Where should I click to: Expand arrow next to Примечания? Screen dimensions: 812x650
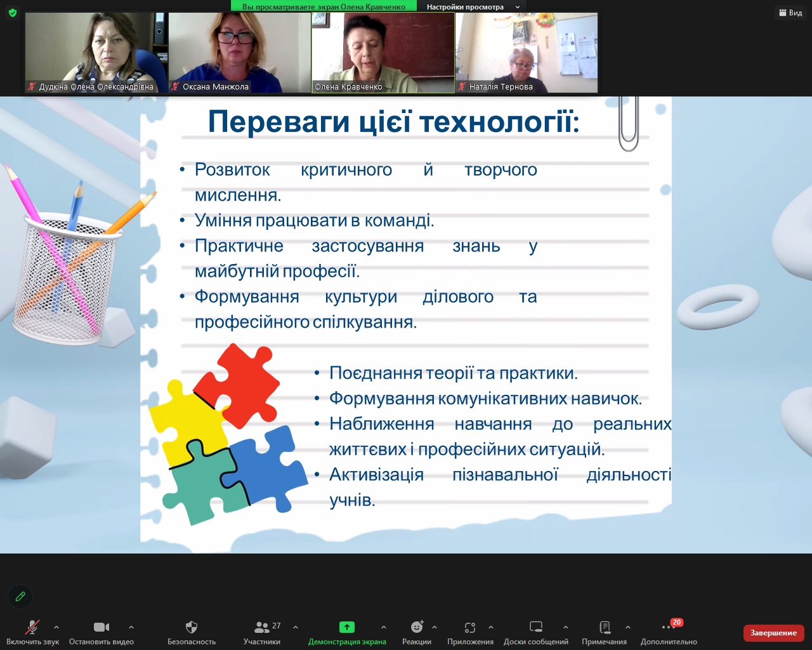[628, 627]
